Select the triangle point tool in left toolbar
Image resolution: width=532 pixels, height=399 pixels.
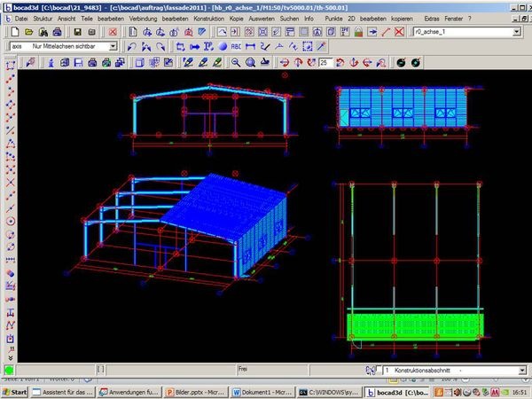tap(11, 143)
